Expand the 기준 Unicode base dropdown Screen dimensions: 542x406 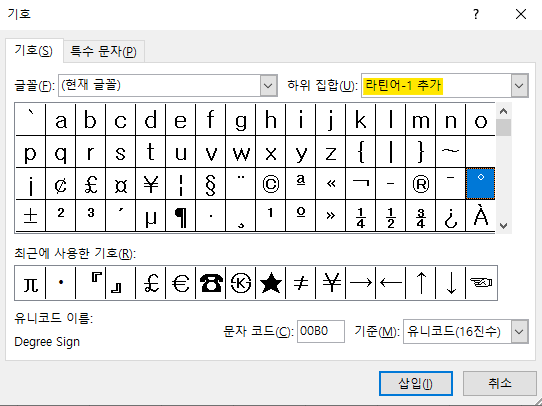click(519, 332)
